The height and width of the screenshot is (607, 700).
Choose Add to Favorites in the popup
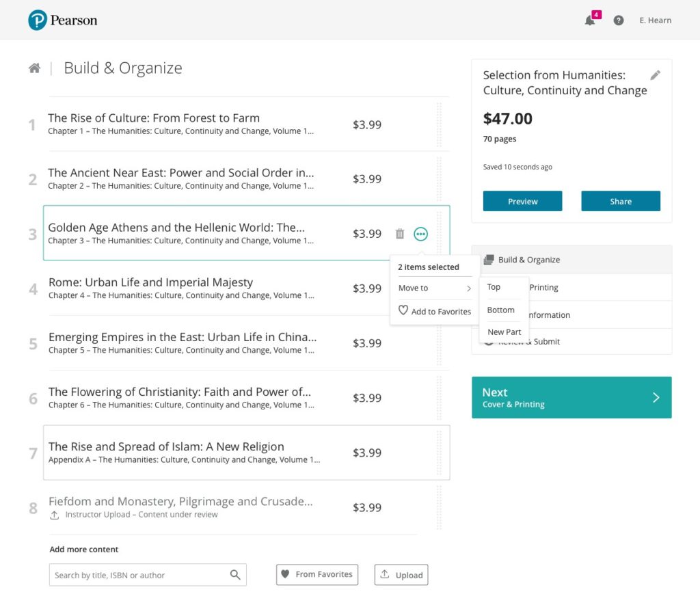pyautogui.click(x=434, y=311)
